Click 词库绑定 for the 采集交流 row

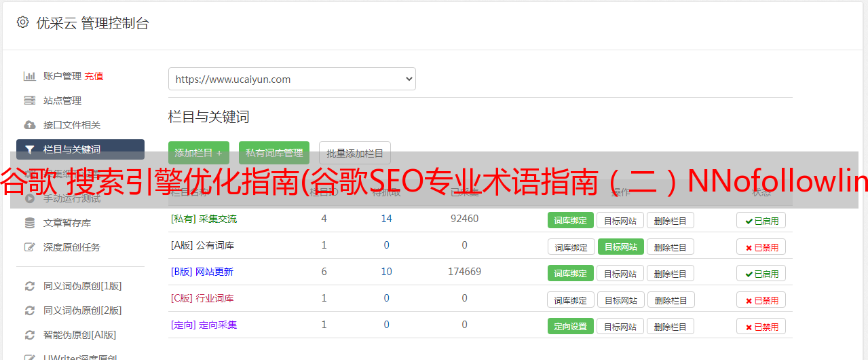571,220
